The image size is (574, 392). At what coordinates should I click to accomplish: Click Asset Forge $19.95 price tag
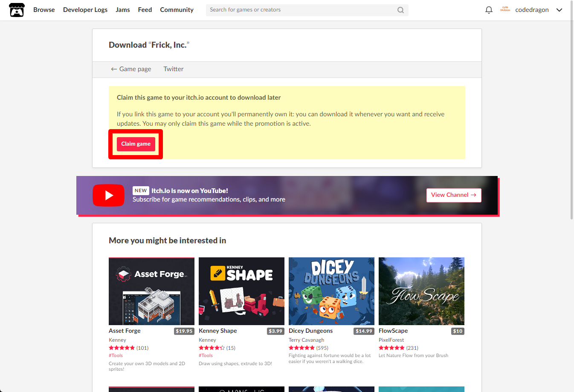[184, 331]
